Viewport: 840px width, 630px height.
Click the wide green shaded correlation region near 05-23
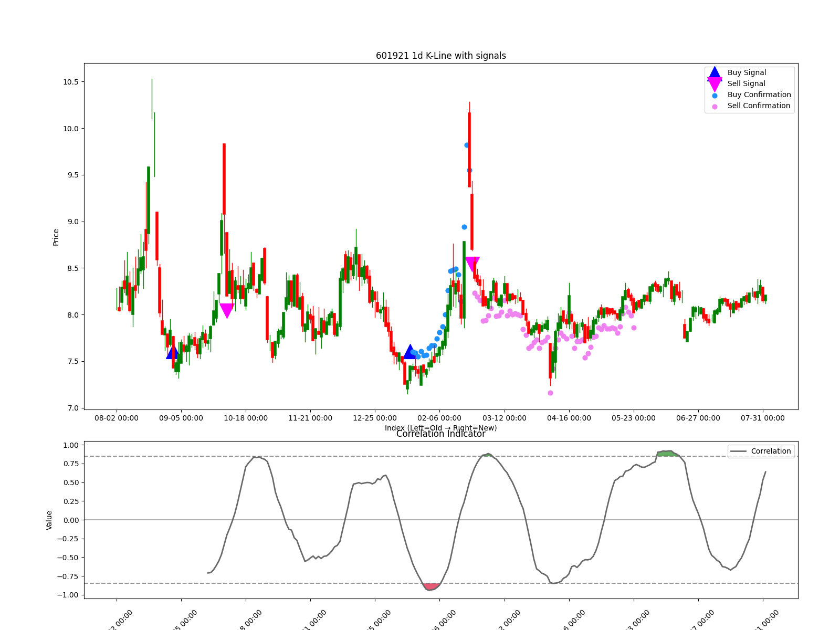(x=668, y=453)
